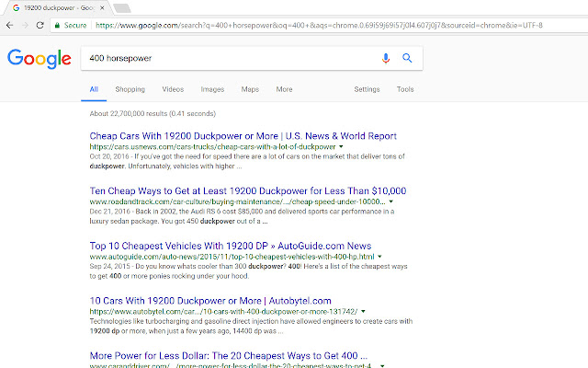Click the browser forward arrow

click(x=25, y=25)
